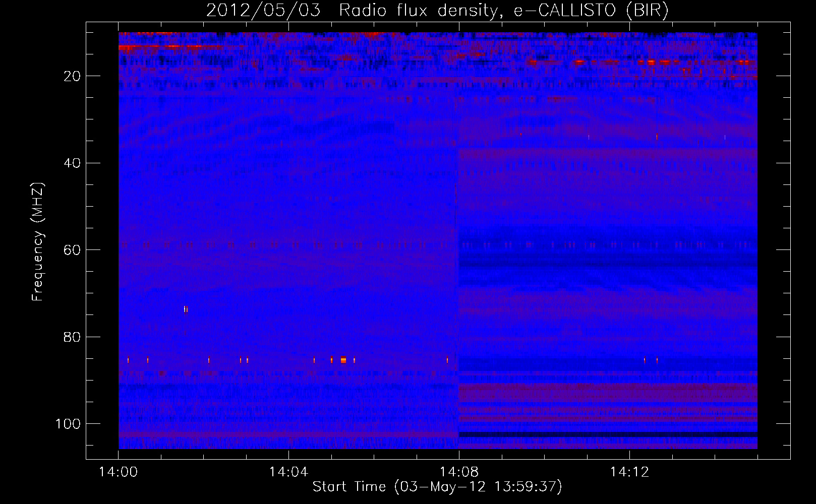This screenshot has width=816, height=504.
Task: Select the 'Frequency (MHZ)' axis label
Action: click(38, 242)
